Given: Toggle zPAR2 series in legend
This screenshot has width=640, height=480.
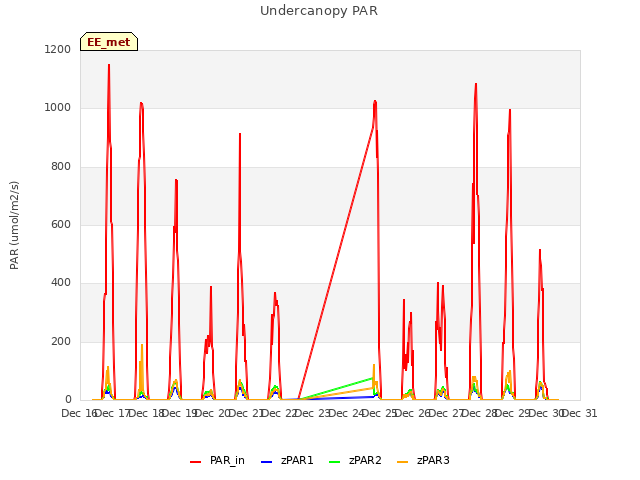Looking at the screenshot, I should pyautogui.click(x=355, y=460).
